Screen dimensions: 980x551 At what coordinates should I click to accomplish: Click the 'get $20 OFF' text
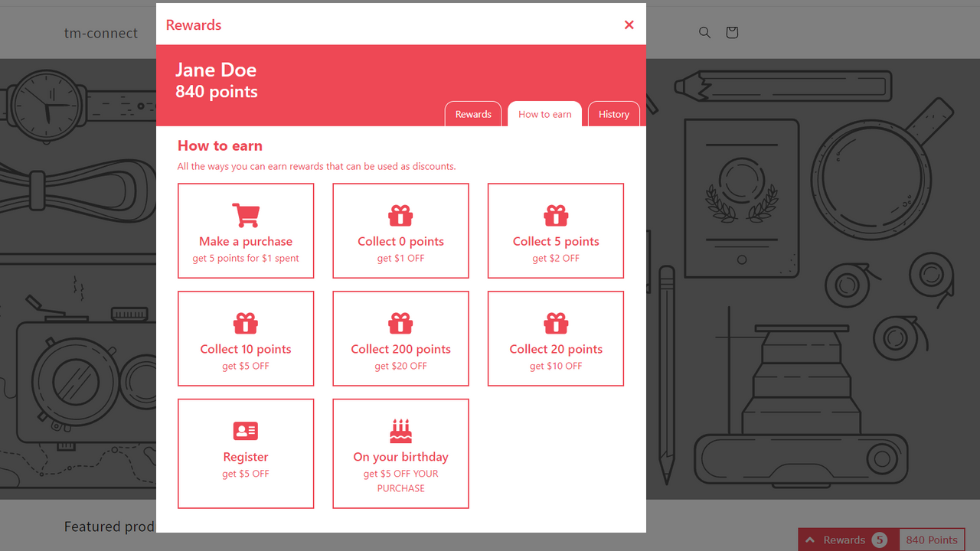point(400,367)
